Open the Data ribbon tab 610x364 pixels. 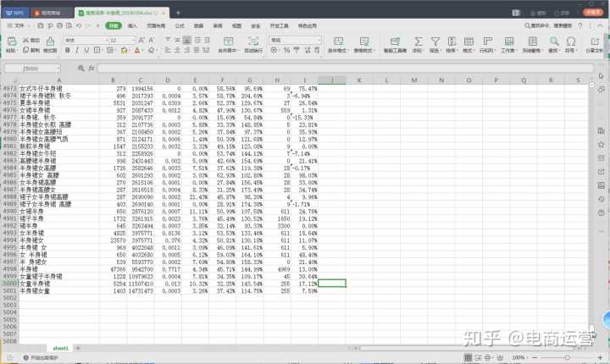click(x=198, y=25)
